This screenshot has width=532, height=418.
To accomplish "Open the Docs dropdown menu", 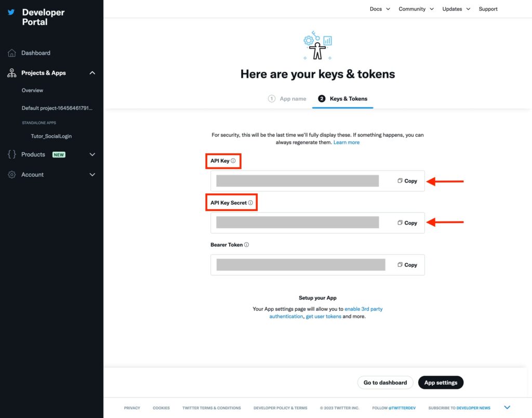I will 380,9.
